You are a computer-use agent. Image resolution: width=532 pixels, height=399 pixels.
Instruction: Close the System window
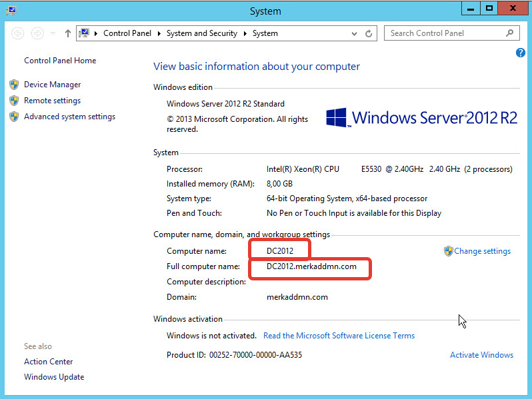pos(513,8)
